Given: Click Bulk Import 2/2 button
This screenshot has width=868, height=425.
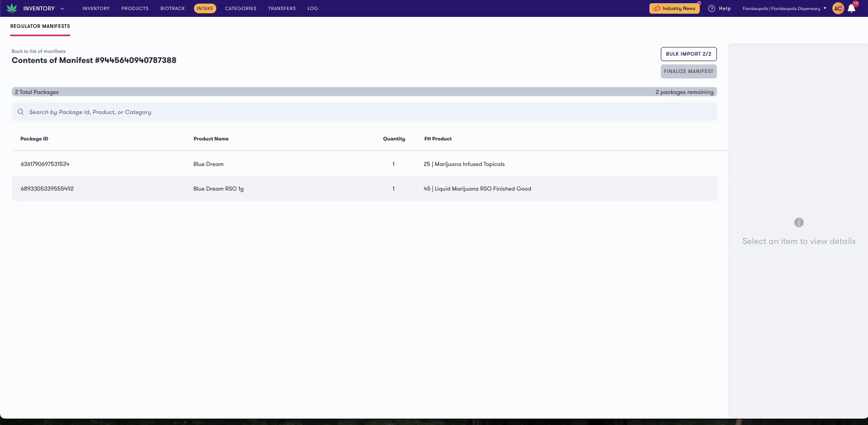Looking at the screenshot, I should click(x=689, y=54).
